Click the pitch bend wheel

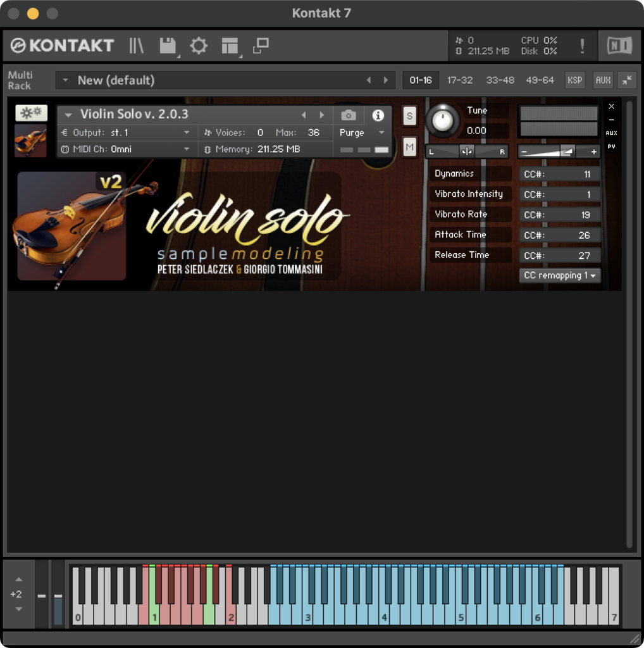pos(42,594)
